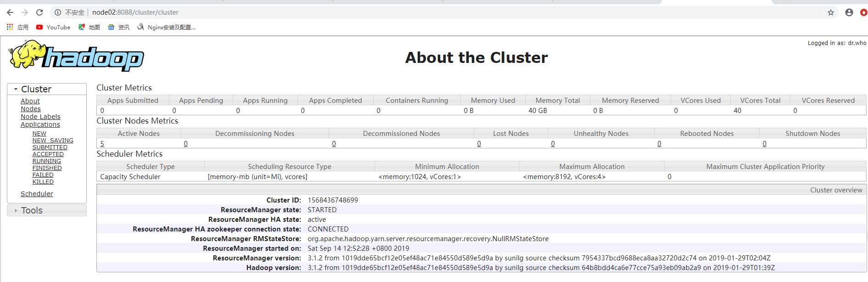Click the ResourceManager state STARTED value
This screenshot has height=282, width=868.
(x=322, y=210)
